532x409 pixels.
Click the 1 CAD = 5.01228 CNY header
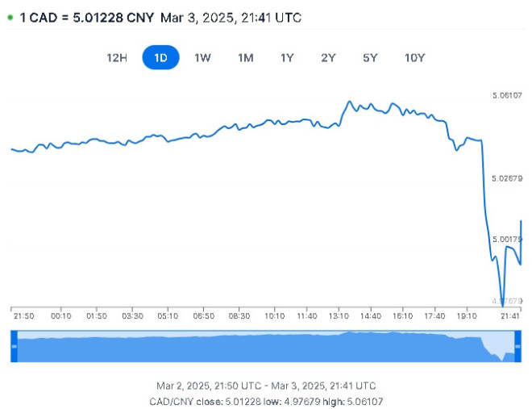point(87,17)
